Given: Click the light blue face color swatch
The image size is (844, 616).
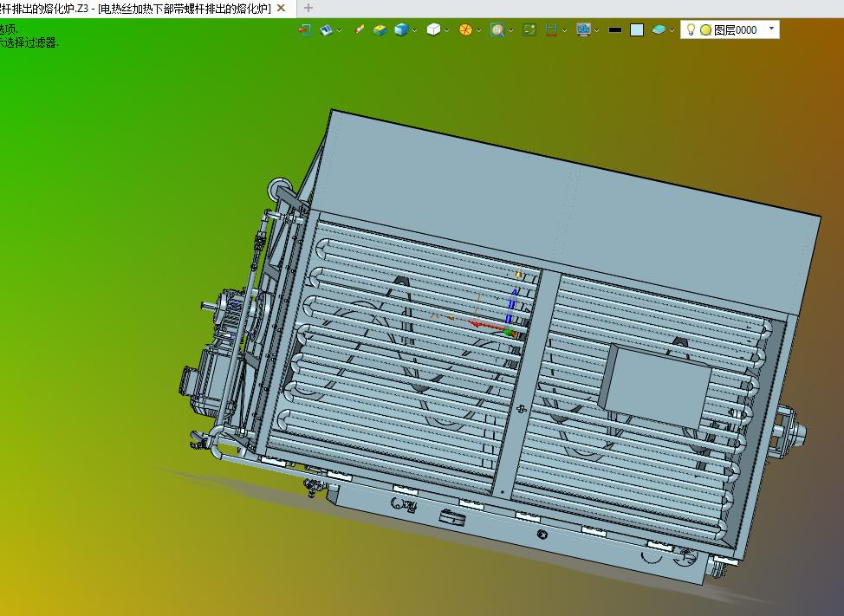Looking at the screenshot, I should pos(637,30).
